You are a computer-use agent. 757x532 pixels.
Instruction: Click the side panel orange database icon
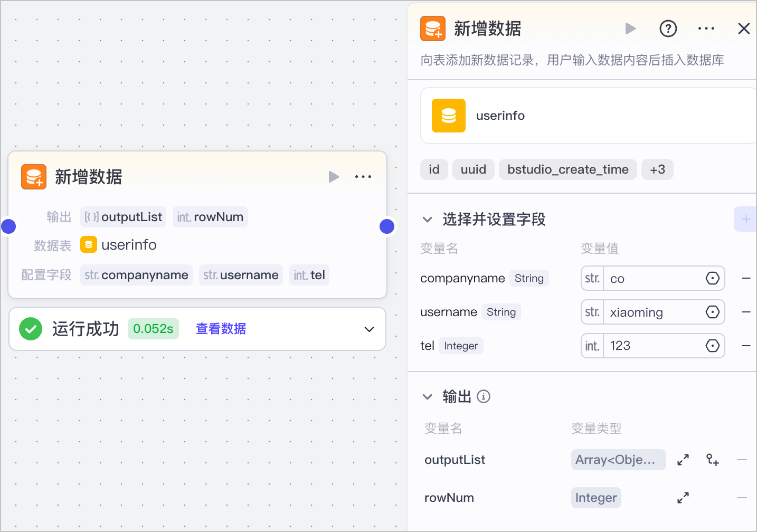pyautogui.click(x=433, y=28)
